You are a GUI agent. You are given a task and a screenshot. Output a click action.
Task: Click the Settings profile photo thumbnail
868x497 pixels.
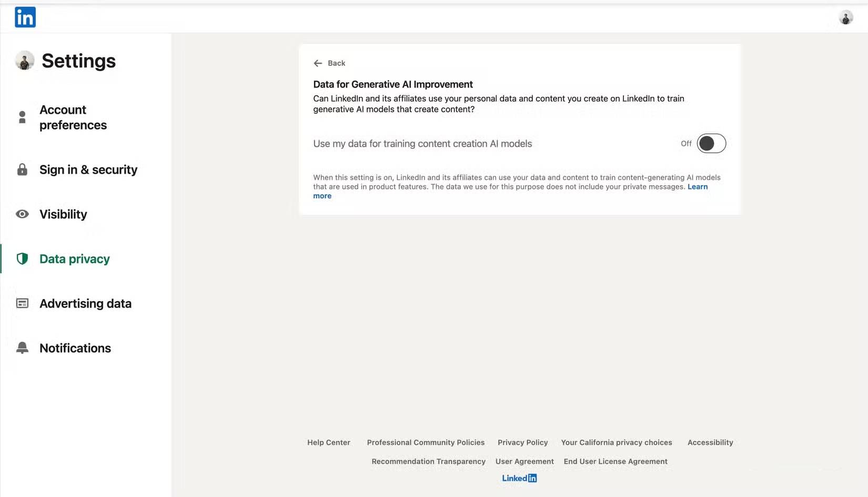click(x=25, y=61)
